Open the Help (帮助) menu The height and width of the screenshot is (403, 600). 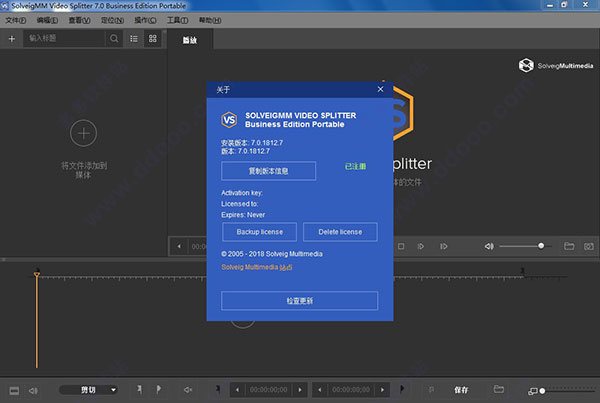[x=210, y=20]
